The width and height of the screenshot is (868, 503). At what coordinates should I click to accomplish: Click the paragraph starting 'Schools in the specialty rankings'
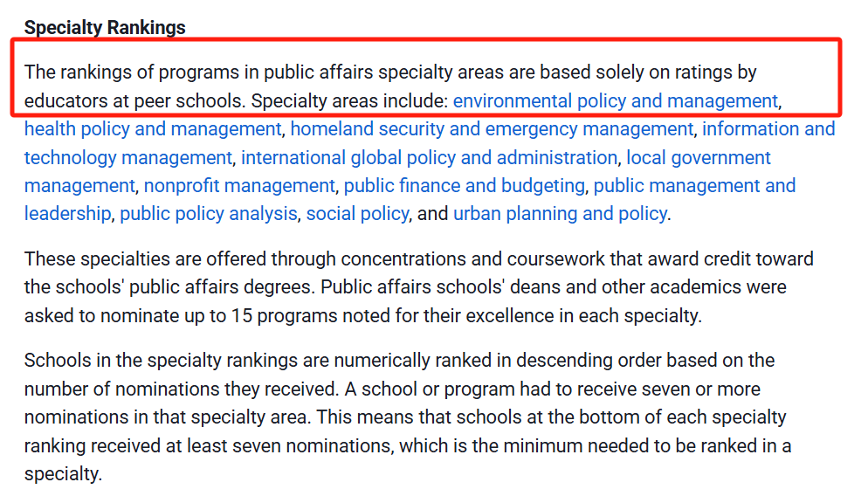click(408, 417)
